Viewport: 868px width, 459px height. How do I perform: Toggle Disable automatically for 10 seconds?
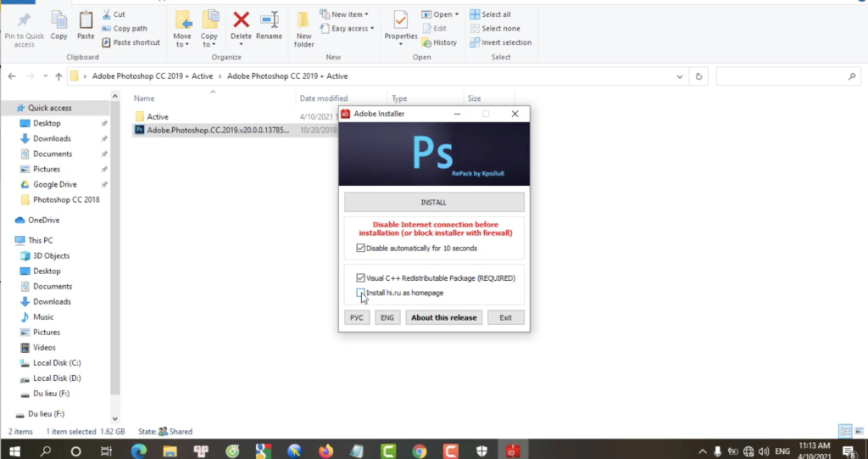click(x=361, y=248)
